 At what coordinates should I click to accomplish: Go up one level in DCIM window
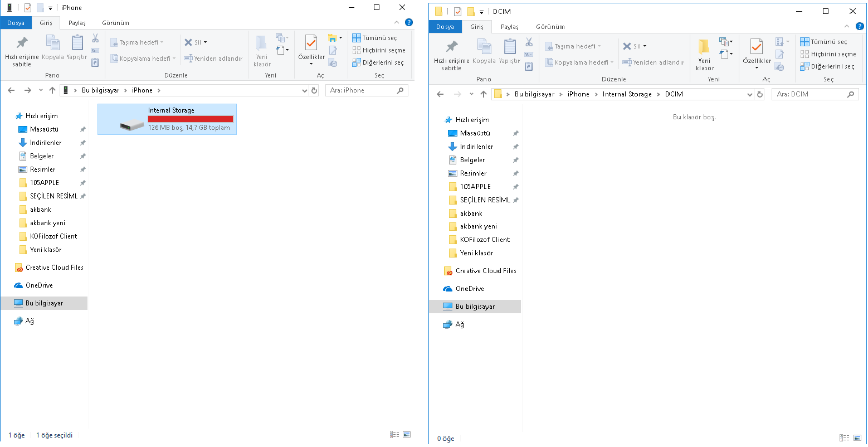[483, 94]
